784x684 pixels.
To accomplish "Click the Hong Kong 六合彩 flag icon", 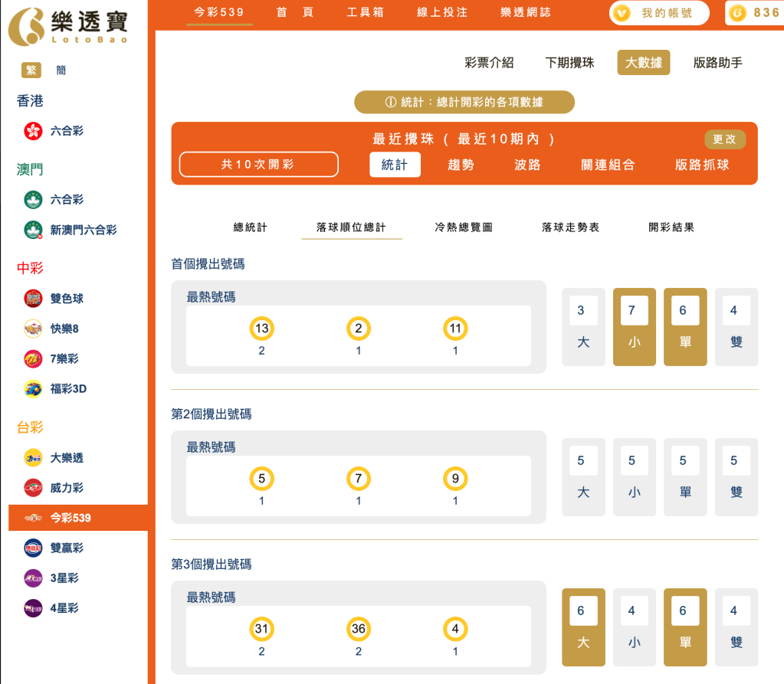I will click(31, 130).
